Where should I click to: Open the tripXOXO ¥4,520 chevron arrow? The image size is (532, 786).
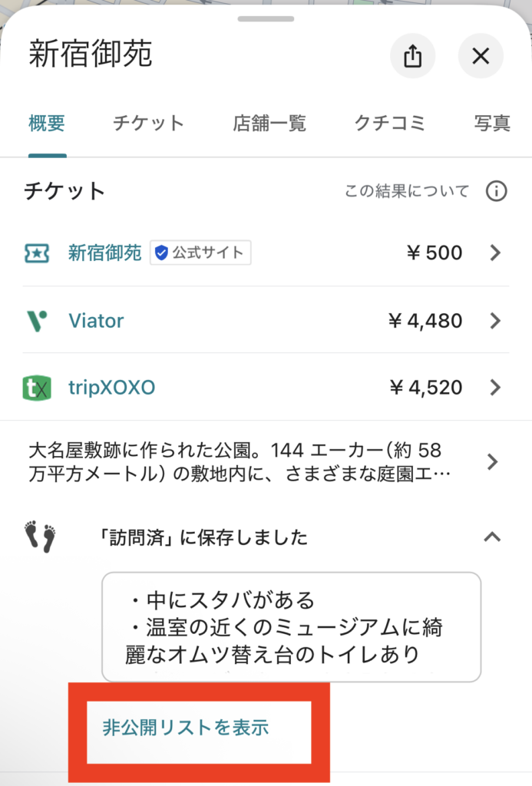(495, 388)
